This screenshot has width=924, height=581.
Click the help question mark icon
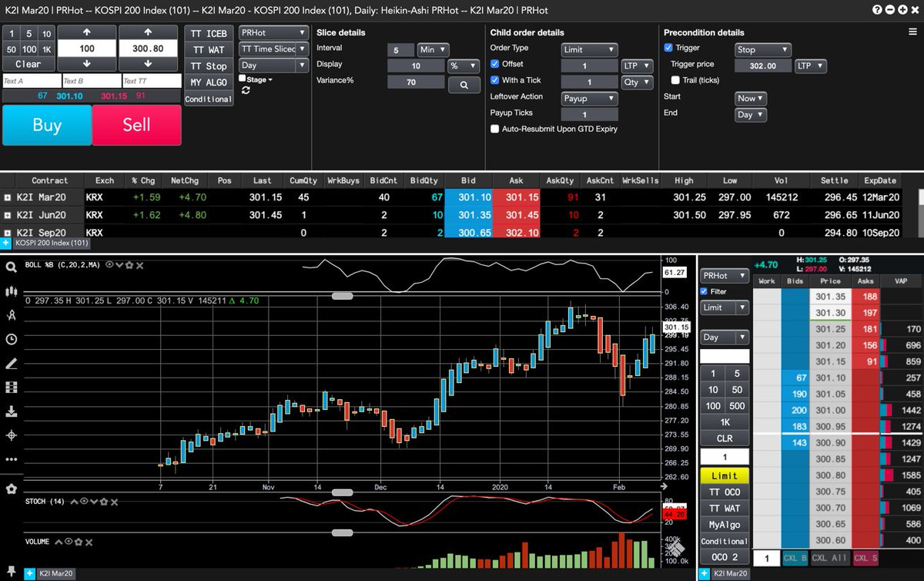[878, 10]
